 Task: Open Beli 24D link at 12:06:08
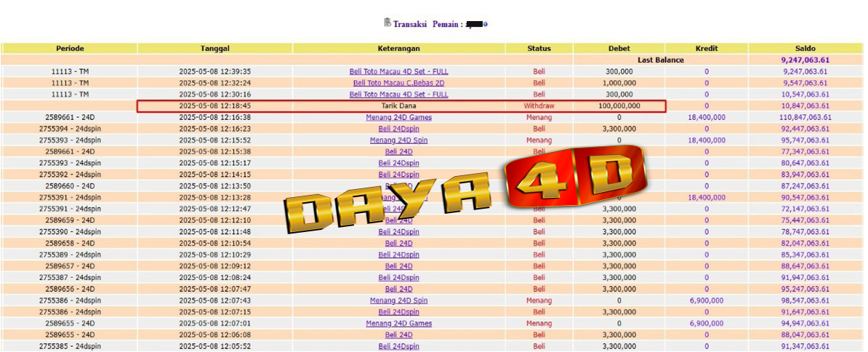point(398,335)
